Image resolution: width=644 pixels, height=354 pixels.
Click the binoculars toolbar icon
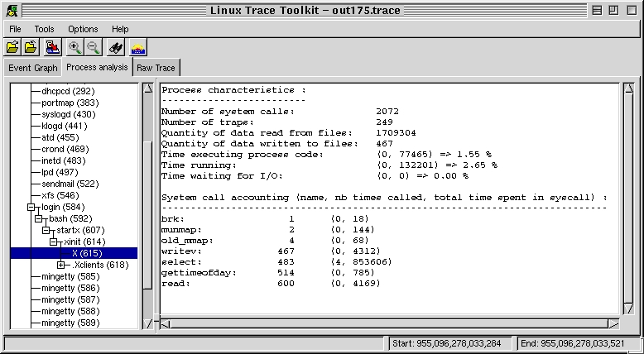(116, 48)
